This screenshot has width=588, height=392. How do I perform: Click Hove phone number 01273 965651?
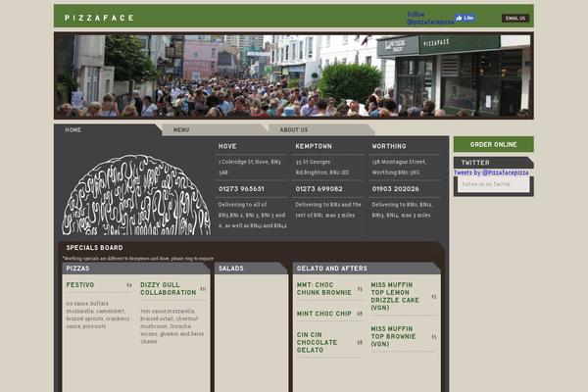point(241,189)
